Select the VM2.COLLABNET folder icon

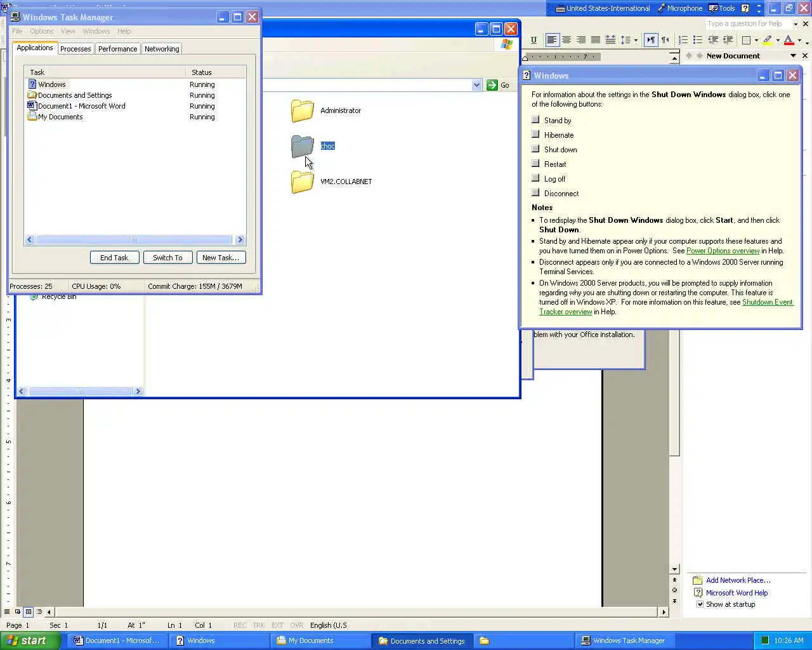303,182
